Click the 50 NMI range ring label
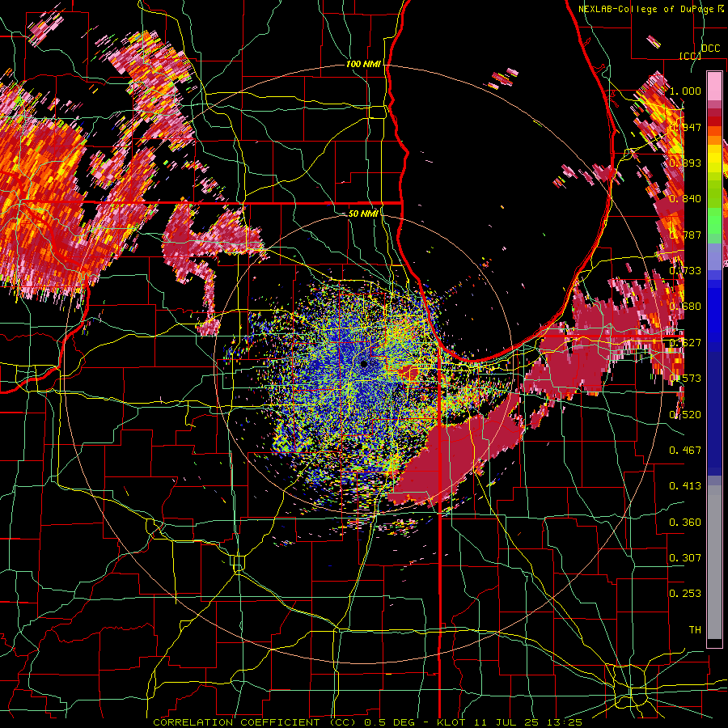728x728 pixels. [363, 214]
